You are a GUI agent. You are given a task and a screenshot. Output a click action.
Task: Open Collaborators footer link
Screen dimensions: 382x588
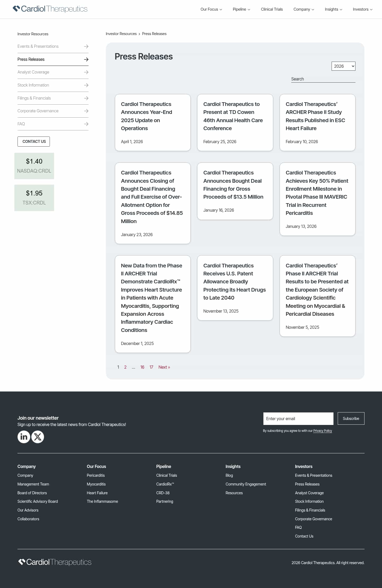[28, 519]
